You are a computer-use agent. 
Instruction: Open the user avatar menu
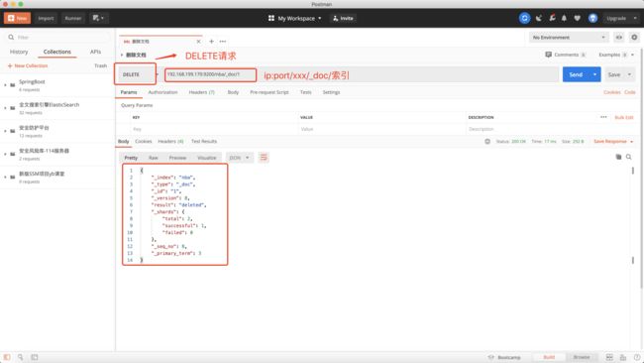coord(592,18)
